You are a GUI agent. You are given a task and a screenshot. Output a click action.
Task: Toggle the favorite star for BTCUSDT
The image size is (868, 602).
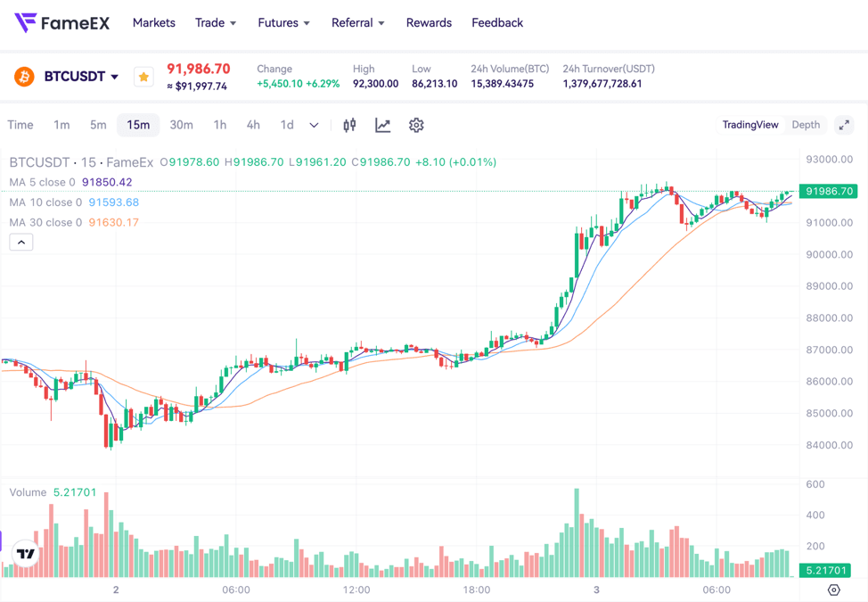(143, 77)
